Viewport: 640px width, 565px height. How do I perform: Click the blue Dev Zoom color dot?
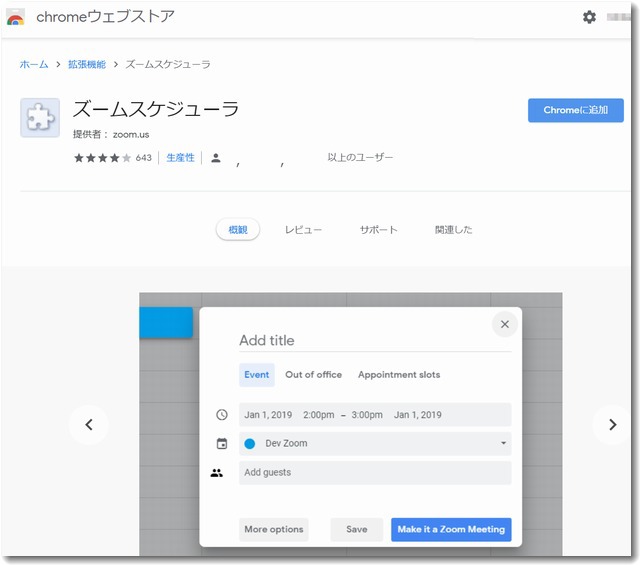point(249,443)
